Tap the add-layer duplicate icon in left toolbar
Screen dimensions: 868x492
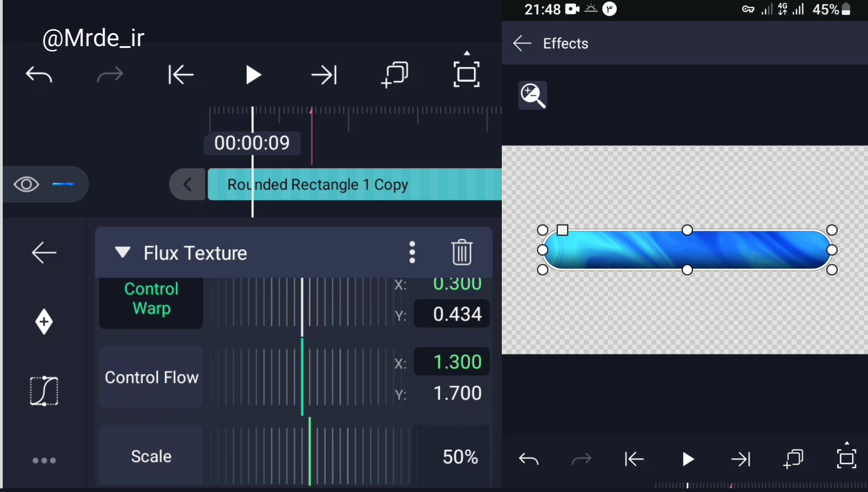[x=395, y=75]
